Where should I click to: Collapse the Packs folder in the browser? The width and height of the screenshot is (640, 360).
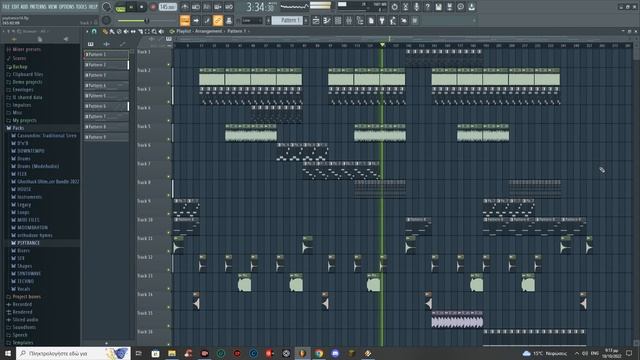pyautogui.click(x=18, y=128)
